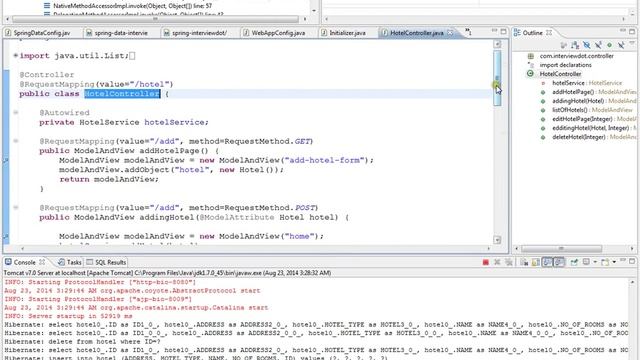Toggle Scroll Lock in the console toolbar
The image size is (640, 360).
tap(536, 262)
